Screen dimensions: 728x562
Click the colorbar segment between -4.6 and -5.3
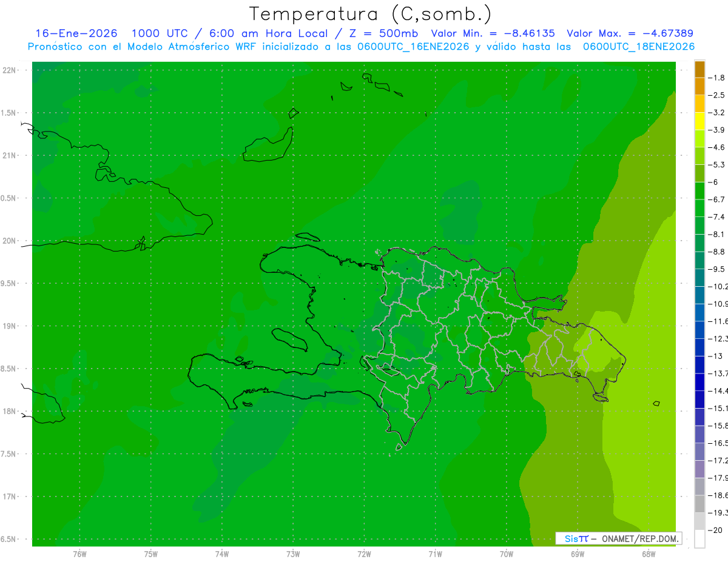(700, 156)
